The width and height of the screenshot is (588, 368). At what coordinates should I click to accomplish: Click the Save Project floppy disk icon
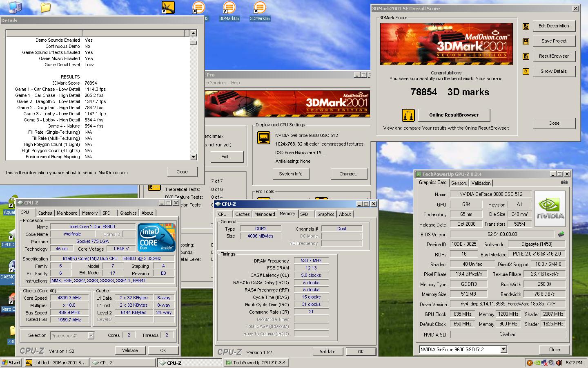tap(526, 42)
